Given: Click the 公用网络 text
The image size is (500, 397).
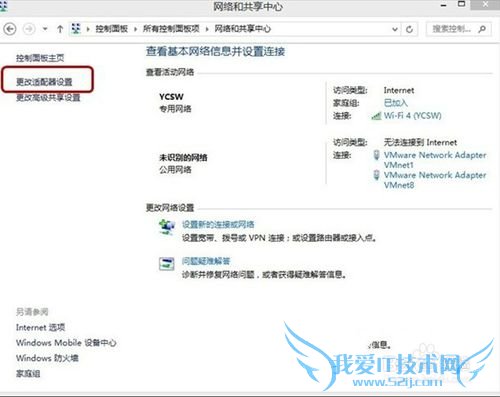Looking at the screenshot, I should tap(175, 170).
